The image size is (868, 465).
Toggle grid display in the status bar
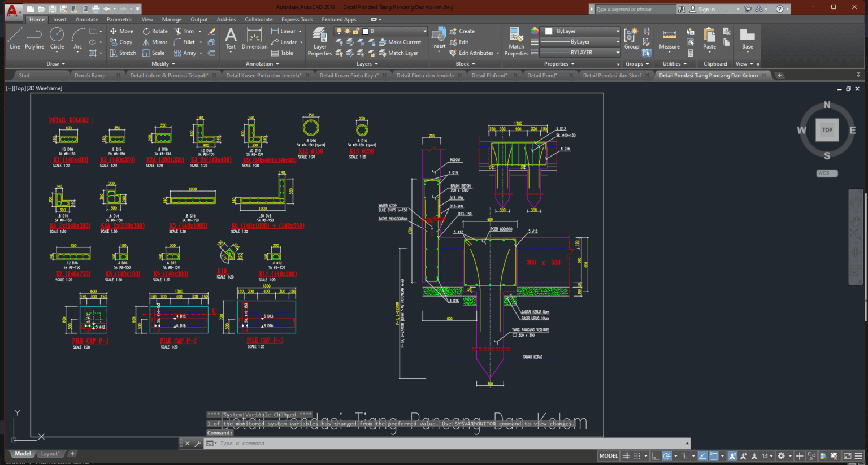(x=625, y=456)
